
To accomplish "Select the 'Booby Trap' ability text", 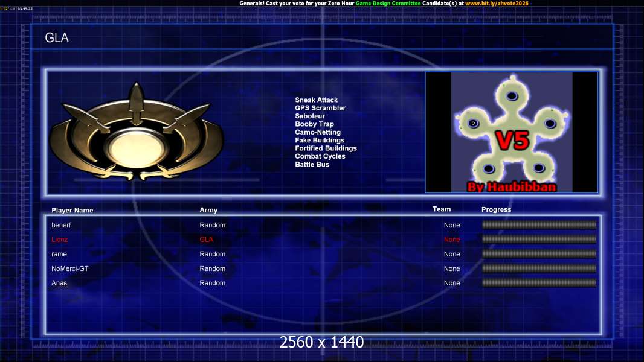I will tap(314, 124).
